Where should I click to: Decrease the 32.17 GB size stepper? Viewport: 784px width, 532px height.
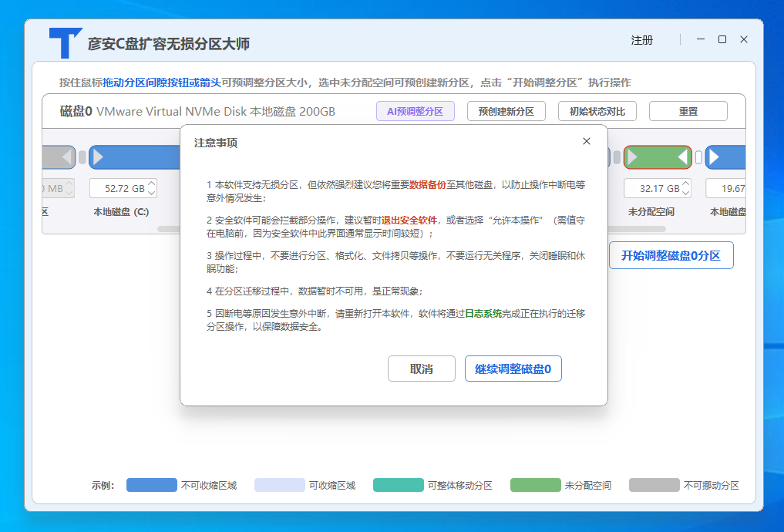click(x=686, y=193)
